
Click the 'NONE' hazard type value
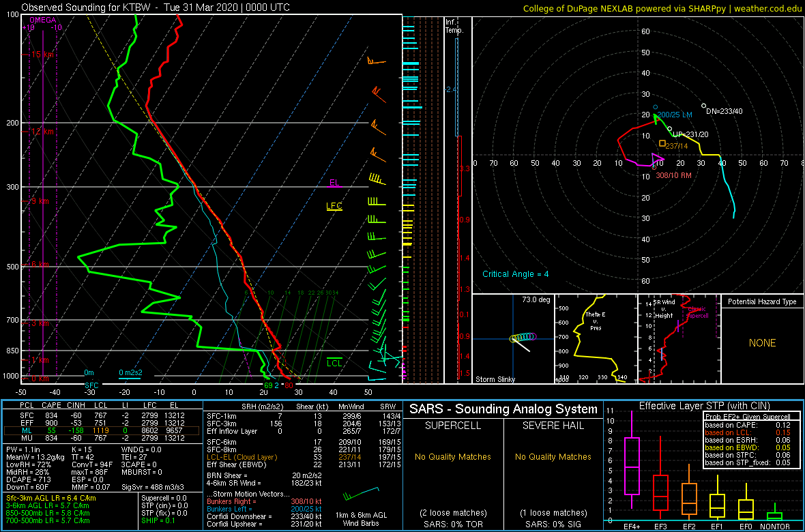pyautogui.click(x=762, y=343)
